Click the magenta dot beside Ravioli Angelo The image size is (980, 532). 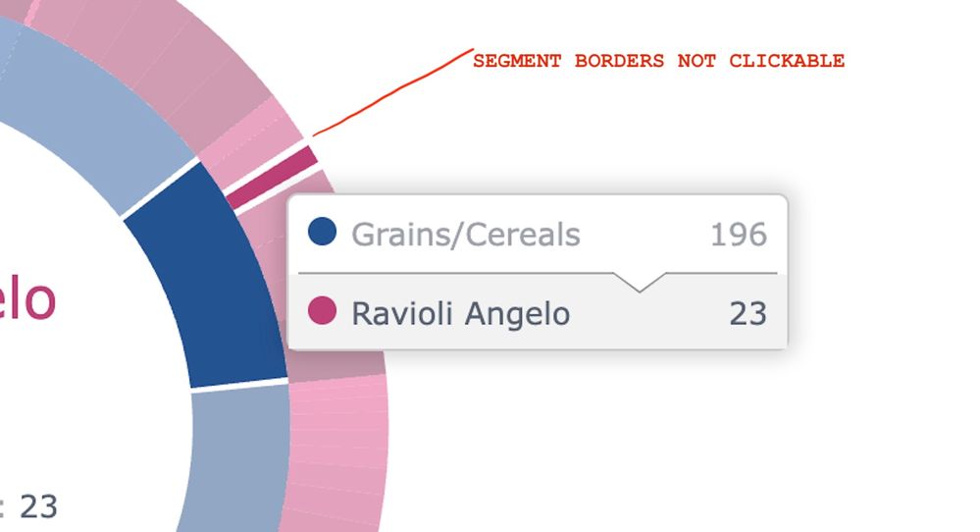[x=322, y=312]
